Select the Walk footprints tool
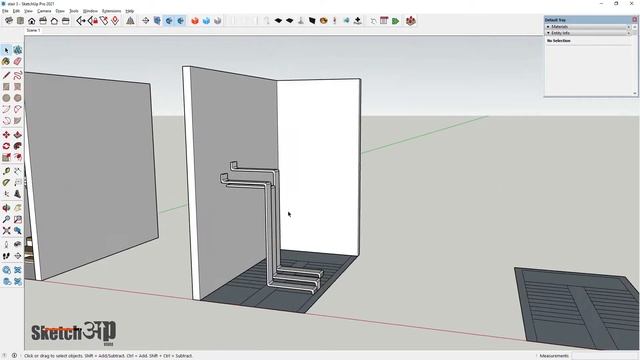The height and width of the screenshot is (360, 640). pos(6,256)
